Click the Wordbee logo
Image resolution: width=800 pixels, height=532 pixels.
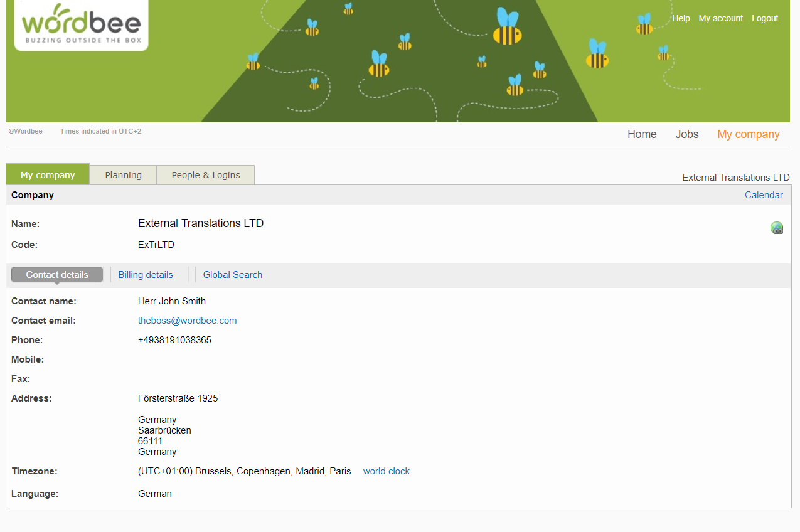82,25
